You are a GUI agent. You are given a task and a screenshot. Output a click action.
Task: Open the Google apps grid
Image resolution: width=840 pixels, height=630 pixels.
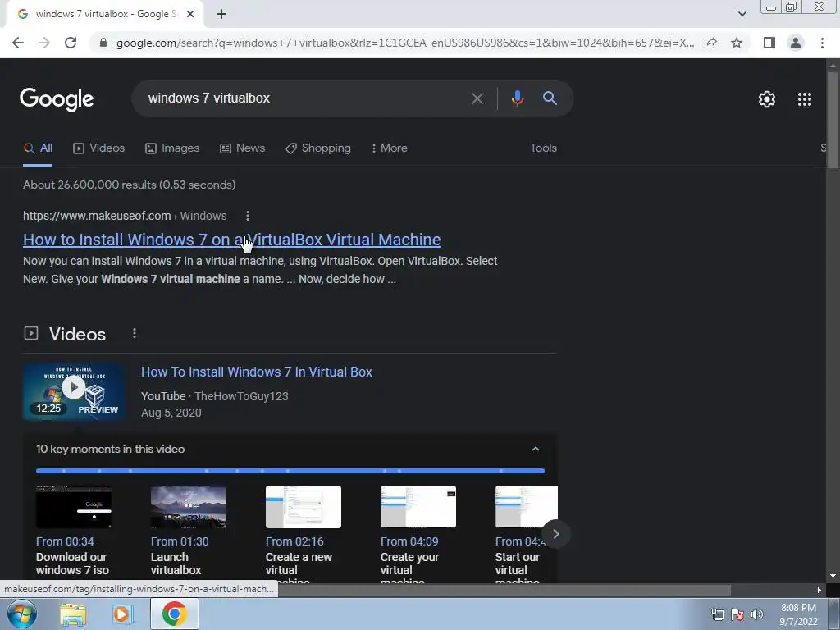pyautogui.click(x=805, y=99)
